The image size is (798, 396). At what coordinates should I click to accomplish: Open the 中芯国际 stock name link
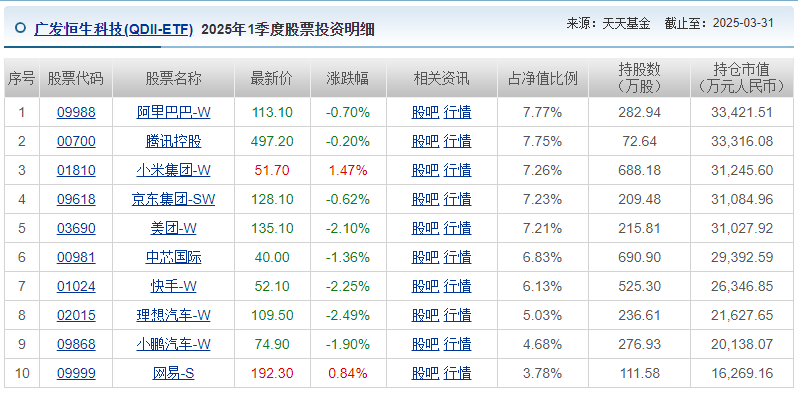tap(173, 257)
